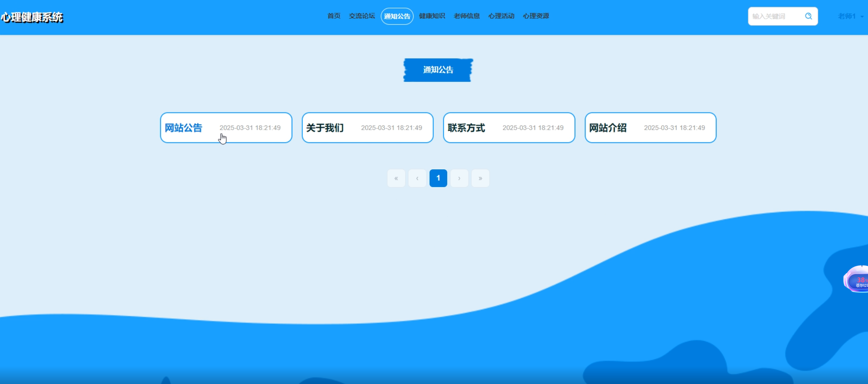Open 心理活动 navigation item
868x384 pixels.
(501, 16)
